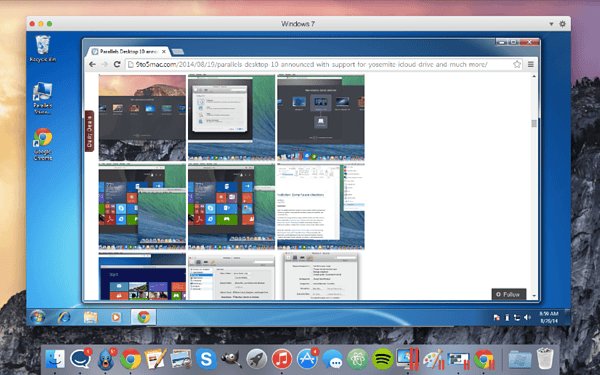Open a new tab next to the Parallels tab
The height and width of the screenshot is (375, 600).
pos(178,52)
